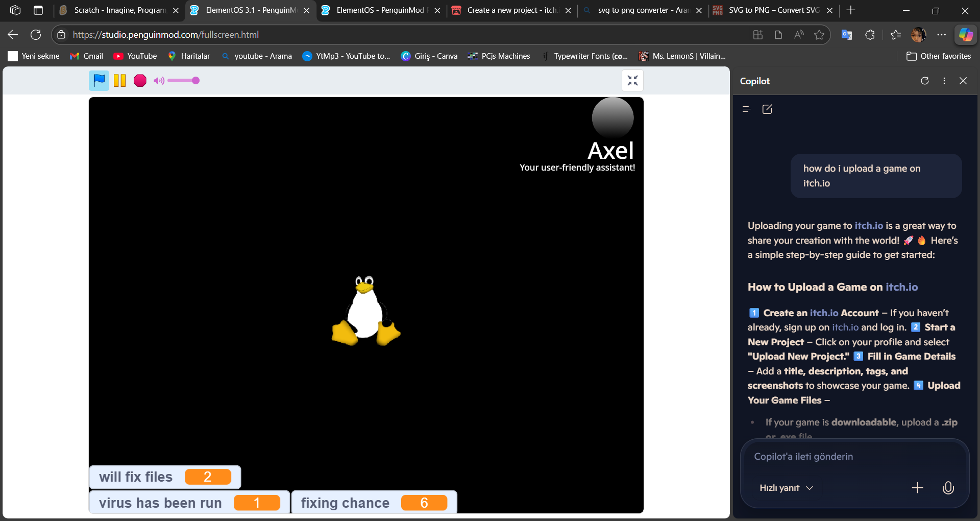Open the 'Ms. LemonS | Villain...' bookmark
980x521 pixels.
(x=682, y=56)
